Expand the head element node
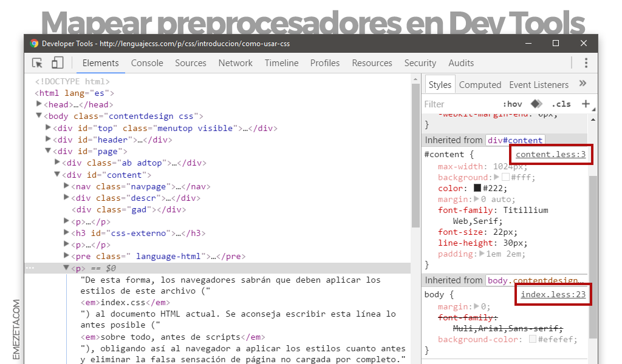 (39, 104)
